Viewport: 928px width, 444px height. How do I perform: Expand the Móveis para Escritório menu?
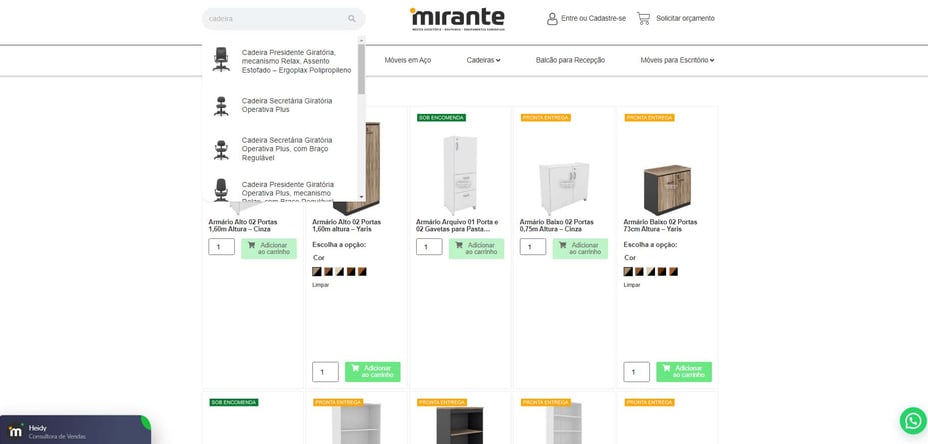pos(677,60)
